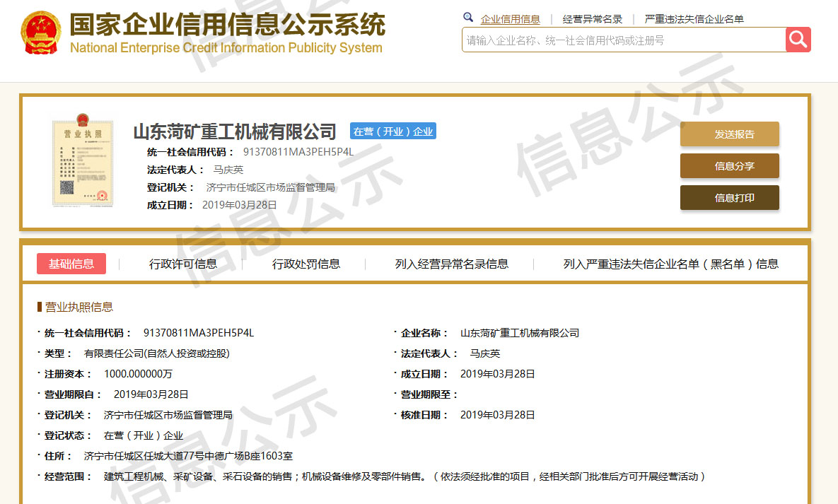Click the small magnifier icon beside 企业信用信息
838x504 pixels.
coord(468,18)
